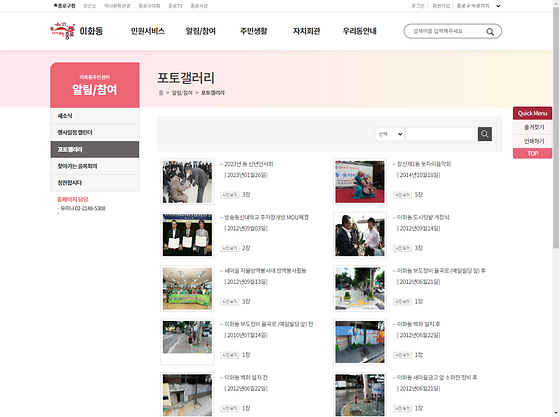Click the TOP button

click(x=532, y=154)
